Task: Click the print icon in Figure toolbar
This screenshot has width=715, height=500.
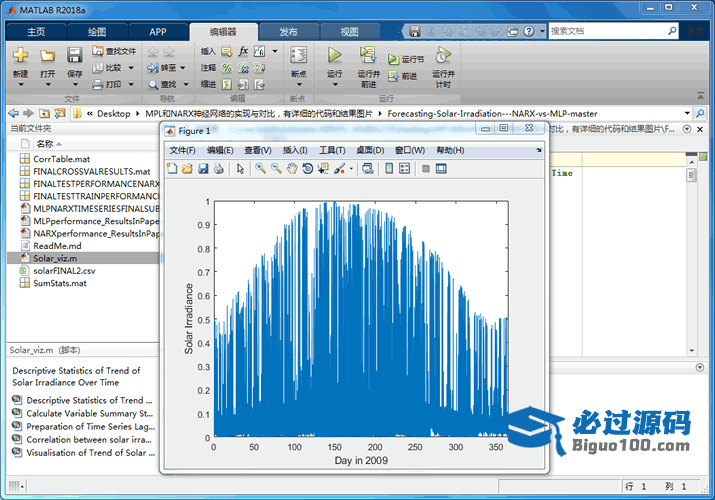Action: pyautogui.click(x=218, y=169)
